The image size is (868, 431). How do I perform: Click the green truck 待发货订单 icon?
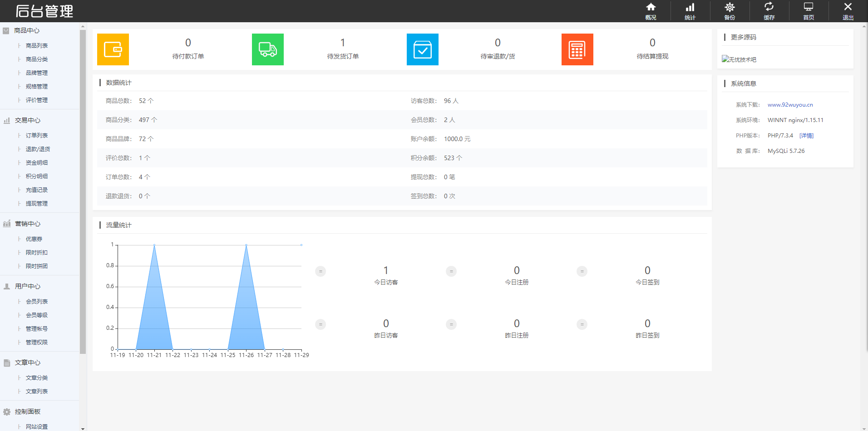(268, 49)
